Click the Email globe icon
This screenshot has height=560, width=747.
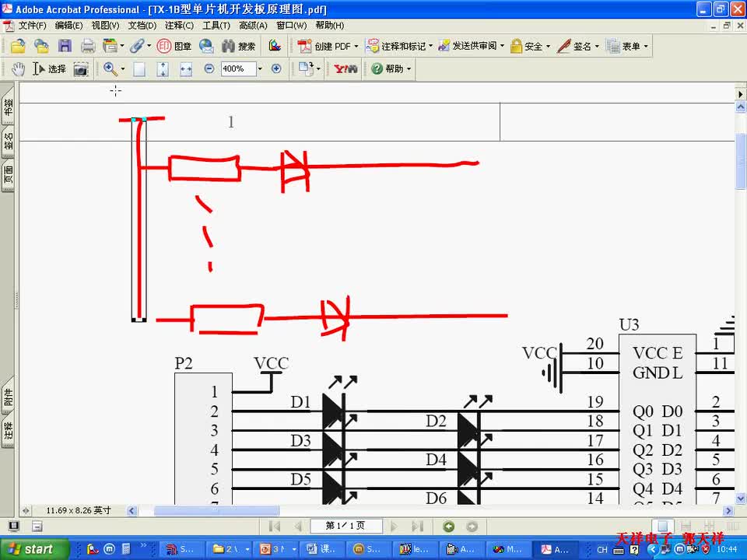(206, 46)
